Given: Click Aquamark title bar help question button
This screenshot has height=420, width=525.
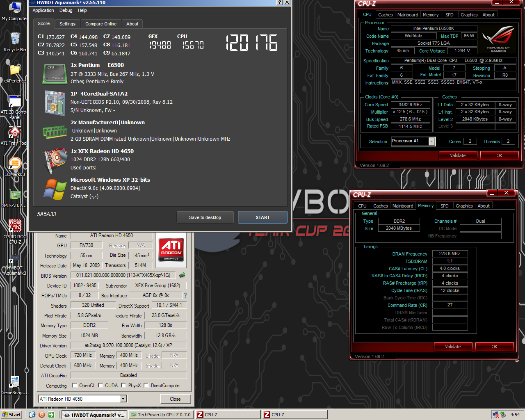Looking at the screenshot, I should pos(280,2).
